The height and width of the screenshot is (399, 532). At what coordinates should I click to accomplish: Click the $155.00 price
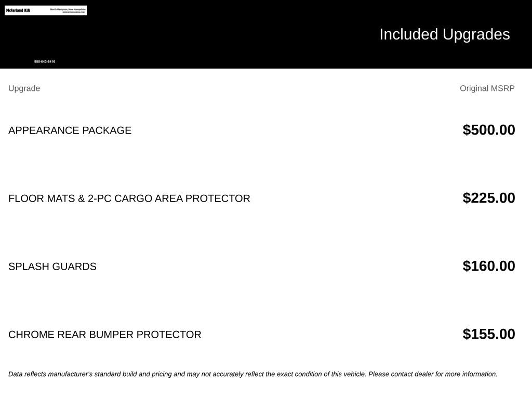pos(488,334)
